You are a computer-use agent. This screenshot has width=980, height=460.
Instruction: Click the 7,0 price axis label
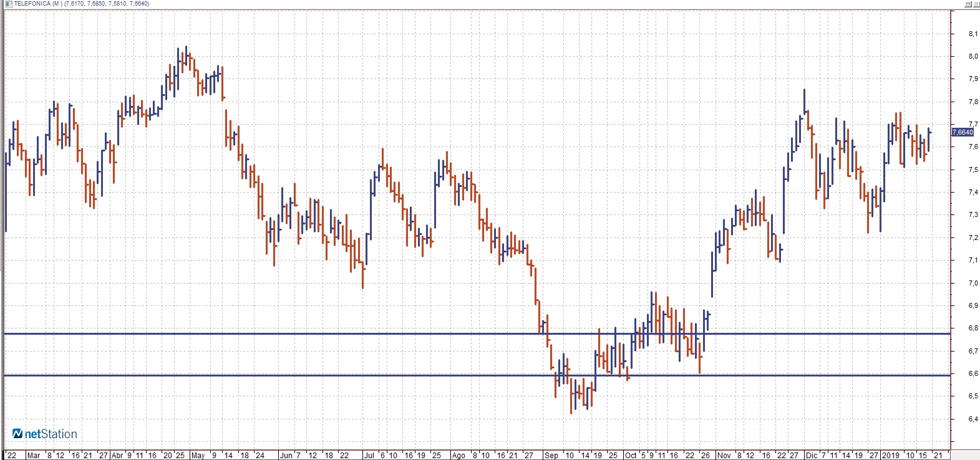tap(973, 283)
